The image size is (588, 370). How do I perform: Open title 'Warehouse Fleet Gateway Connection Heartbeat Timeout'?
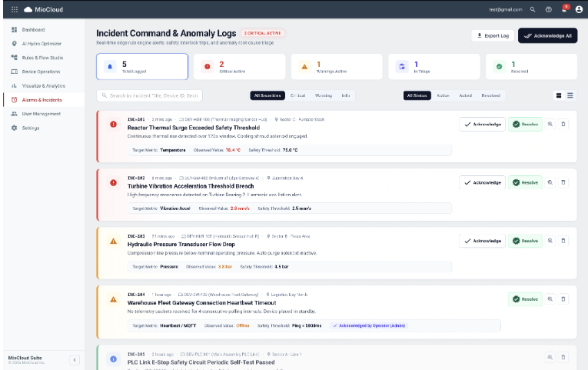201,303
